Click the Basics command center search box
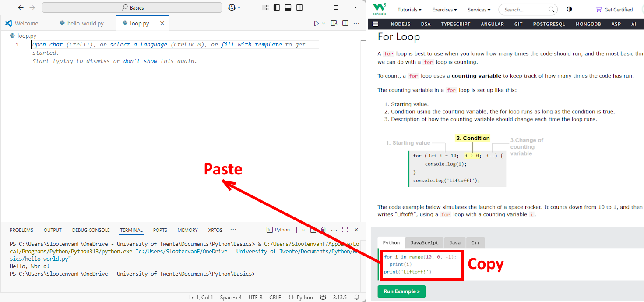Viewport: 644px width, 302px height. (x=132, y=7)
